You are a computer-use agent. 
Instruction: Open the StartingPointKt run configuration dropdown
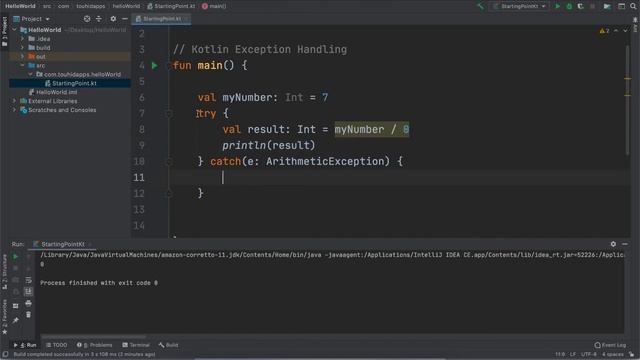click(x=519, y=6)
